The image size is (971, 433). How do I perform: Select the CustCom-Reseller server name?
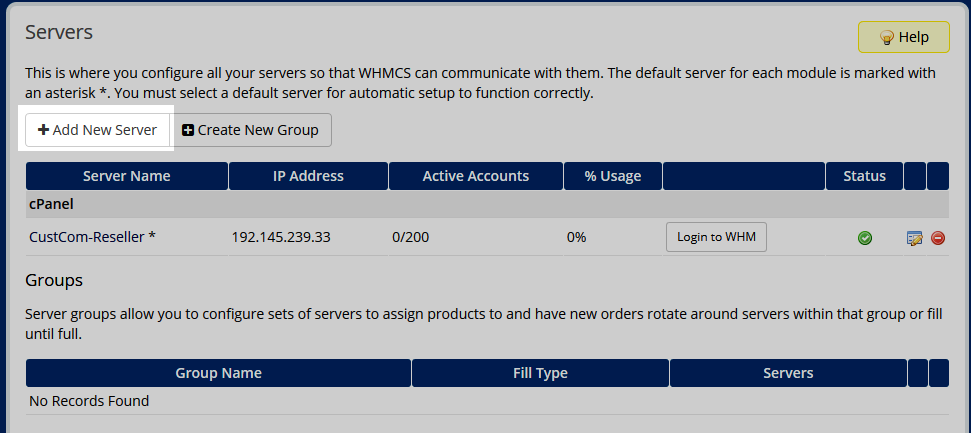[92, 237]
